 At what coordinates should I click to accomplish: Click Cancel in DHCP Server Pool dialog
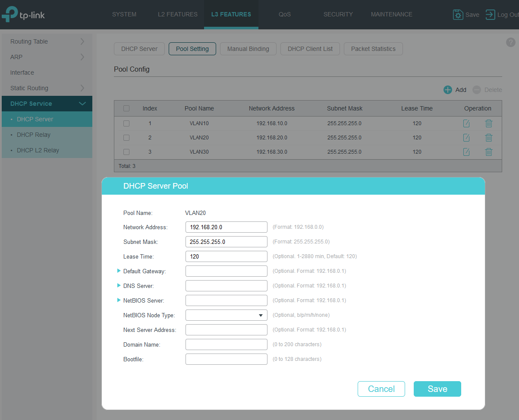381,389
